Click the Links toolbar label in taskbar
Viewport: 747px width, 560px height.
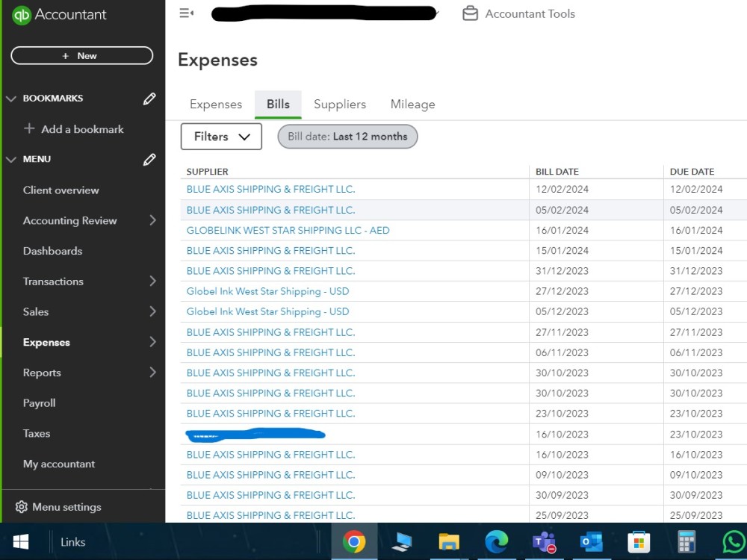73,542
